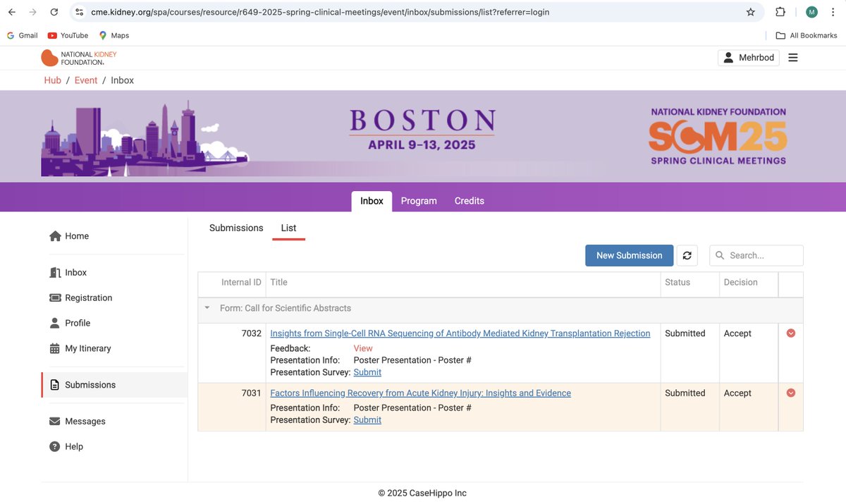Click the Hub breadcrumb link
846x504 pixels.
click(53, 80)
